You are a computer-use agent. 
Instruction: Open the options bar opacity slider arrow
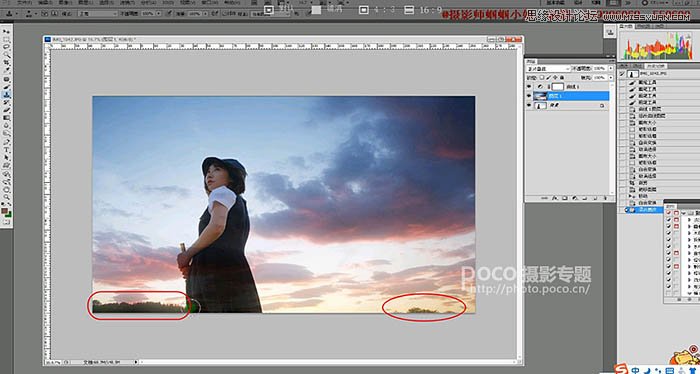tap(158, 13)
